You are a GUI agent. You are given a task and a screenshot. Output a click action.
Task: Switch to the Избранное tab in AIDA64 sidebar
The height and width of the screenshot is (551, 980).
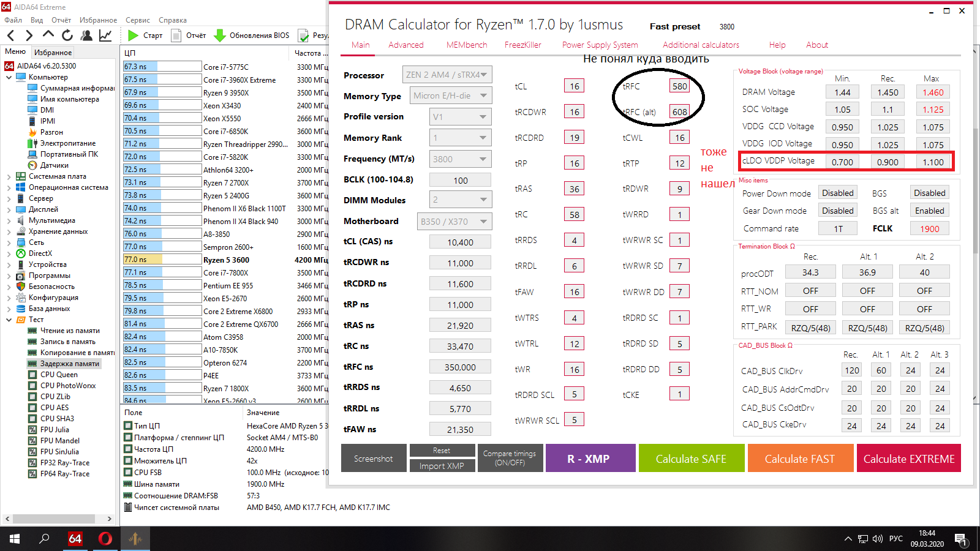click(53, 53)
